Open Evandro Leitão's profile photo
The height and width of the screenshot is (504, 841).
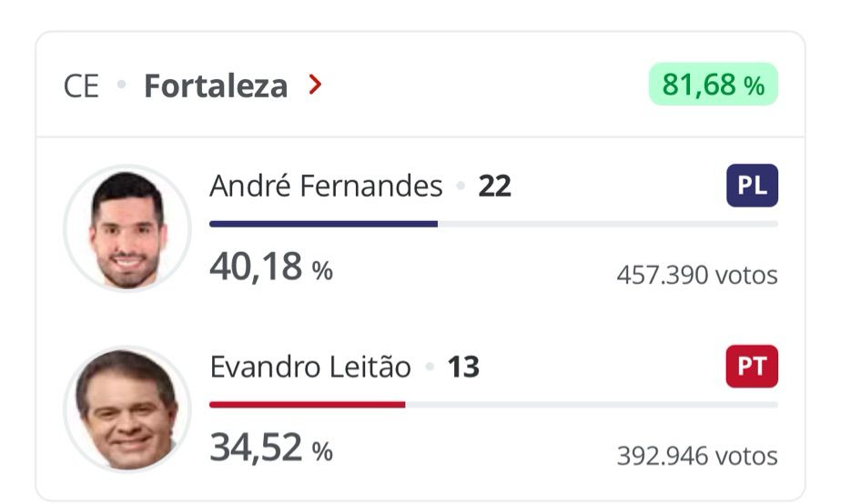127,409
